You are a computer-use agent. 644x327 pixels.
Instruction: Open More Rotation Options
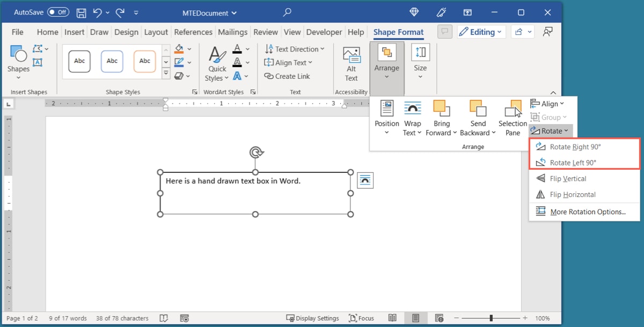pyautogui.click(x=588, y=212)
